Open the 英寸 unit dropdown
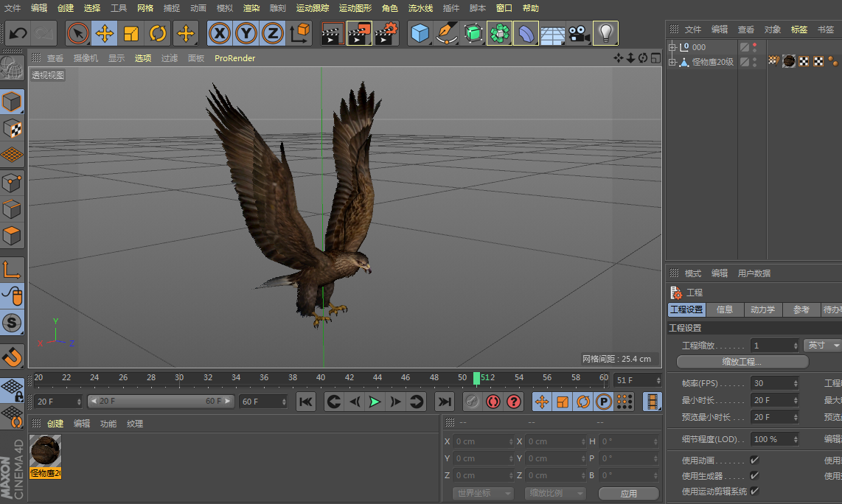 (x=822, y=345)
